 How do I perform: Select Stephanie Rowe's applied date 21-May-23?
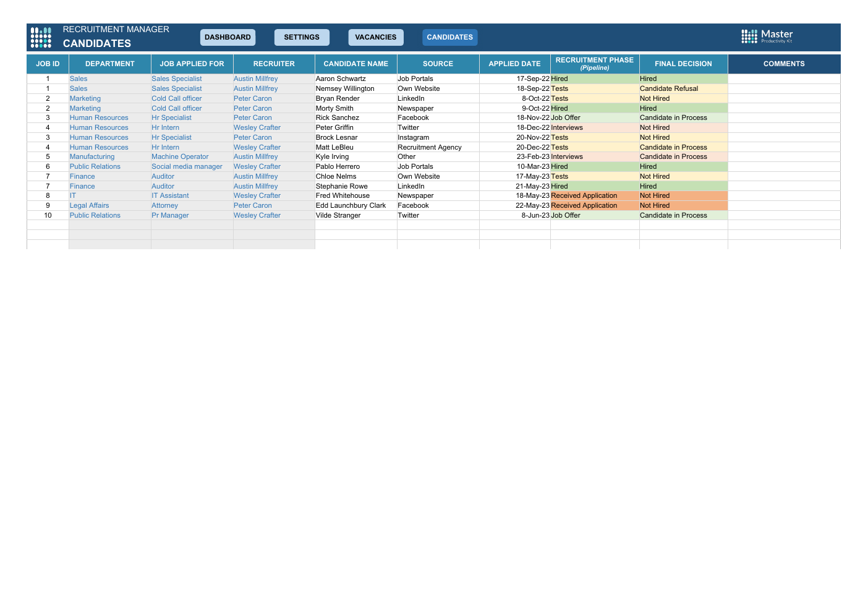click(515, 186)
